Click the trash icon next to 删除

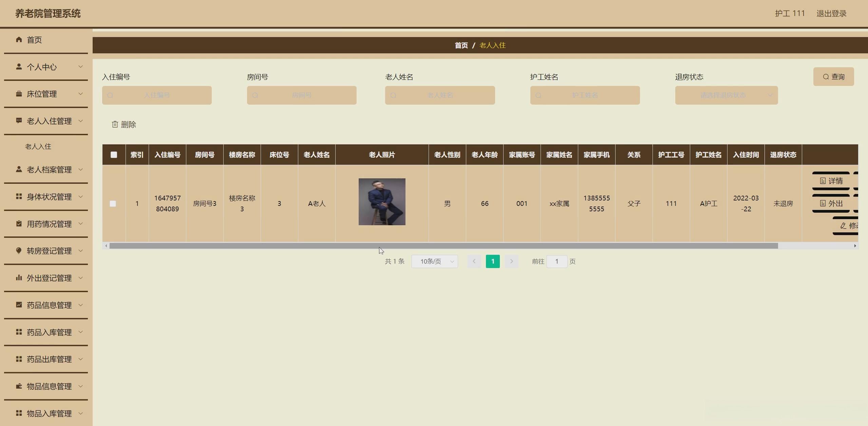[115, 124]
